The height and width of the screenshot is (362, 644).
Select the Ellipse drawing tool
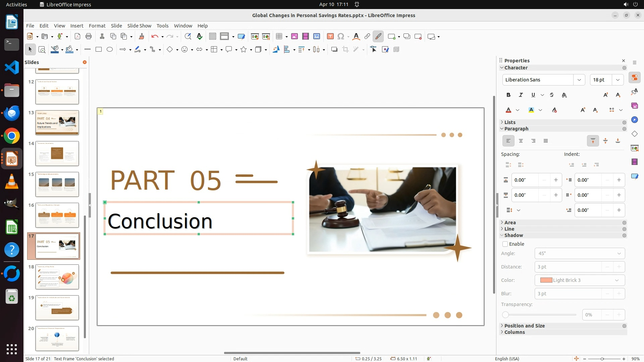[x=110, y=50]
